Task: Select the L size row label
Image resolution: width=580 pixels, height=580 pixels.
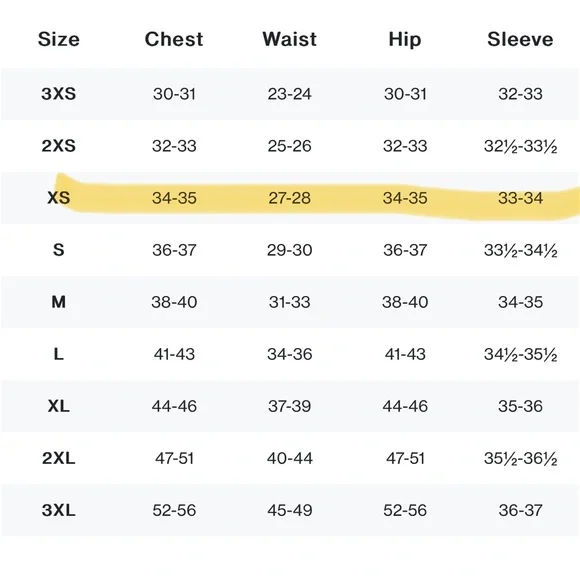Action: click(x=58, y=354)
